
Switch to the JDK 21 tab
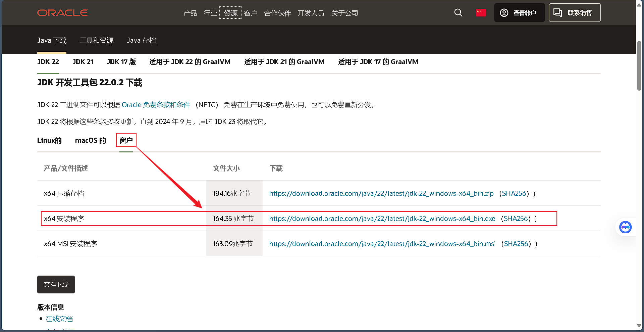(x=83, y=62)
